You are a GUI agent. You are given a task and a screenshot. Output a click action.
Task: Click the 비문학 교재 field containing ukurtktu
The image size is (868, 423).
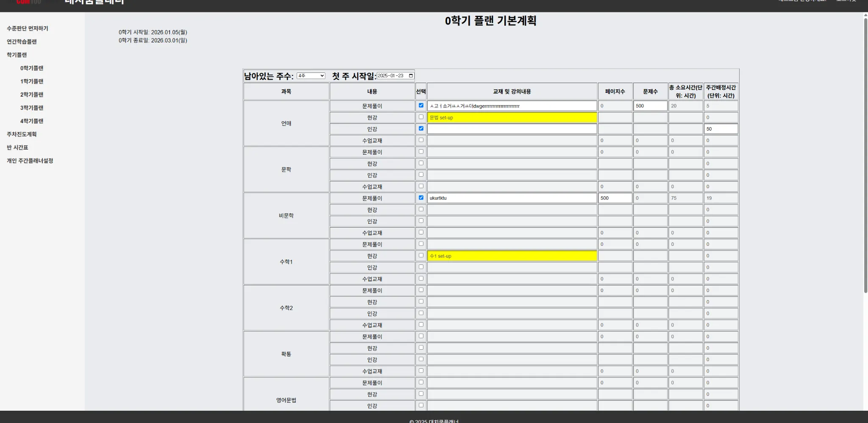coord(512,198)
